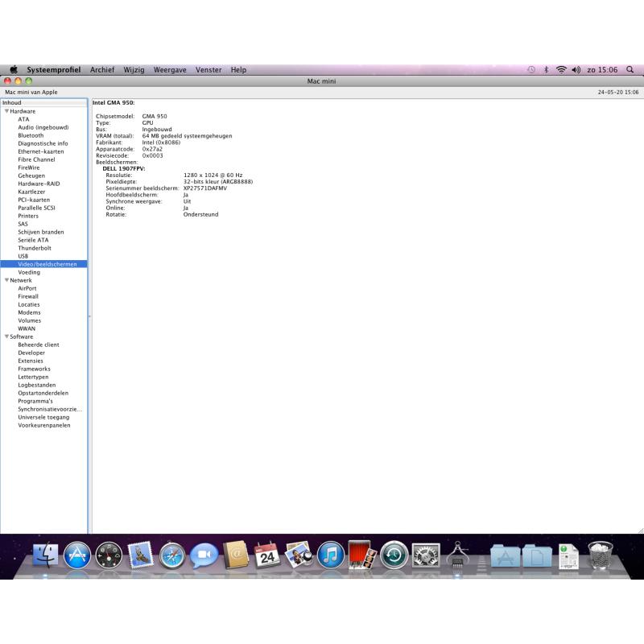This screenshot has width=644, height=644.
Task: Select Voorkeurenpanelen item
Action: tap(44, 425)
